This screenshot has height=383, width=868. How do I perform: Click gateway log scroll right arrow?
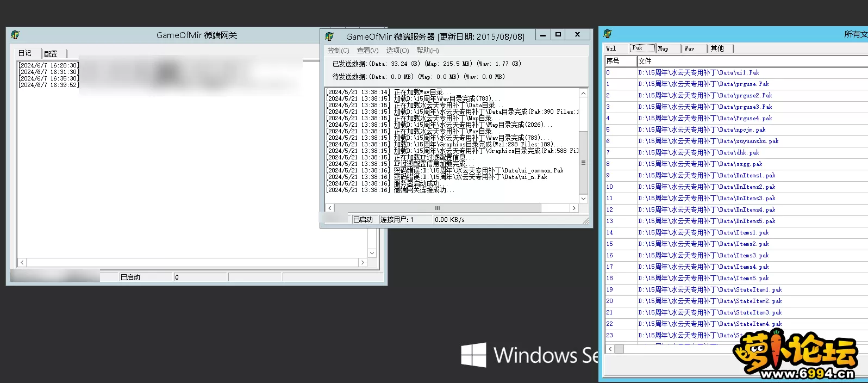(x=363, y=262)
